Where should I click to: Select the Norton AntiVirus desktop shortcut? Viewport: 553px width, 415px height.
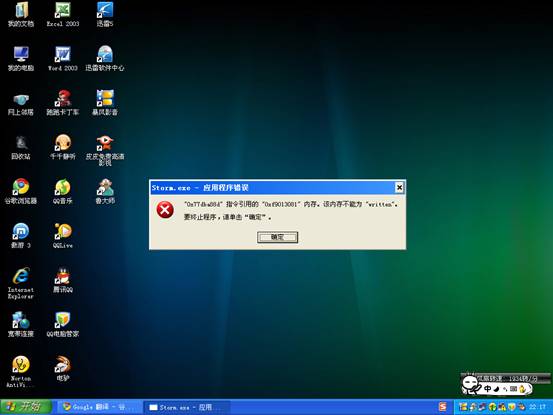coord(21,372)
